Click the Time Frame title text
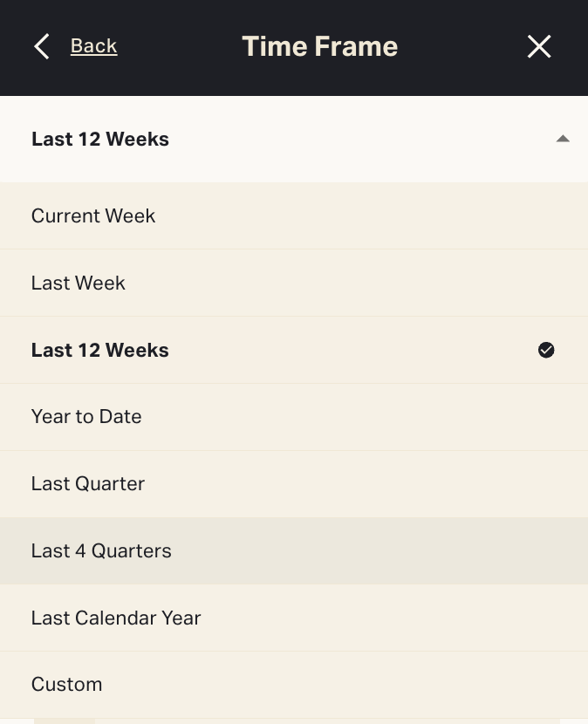Image resolution: width=588 pixels, height=724 pixels. pos(319,46)
